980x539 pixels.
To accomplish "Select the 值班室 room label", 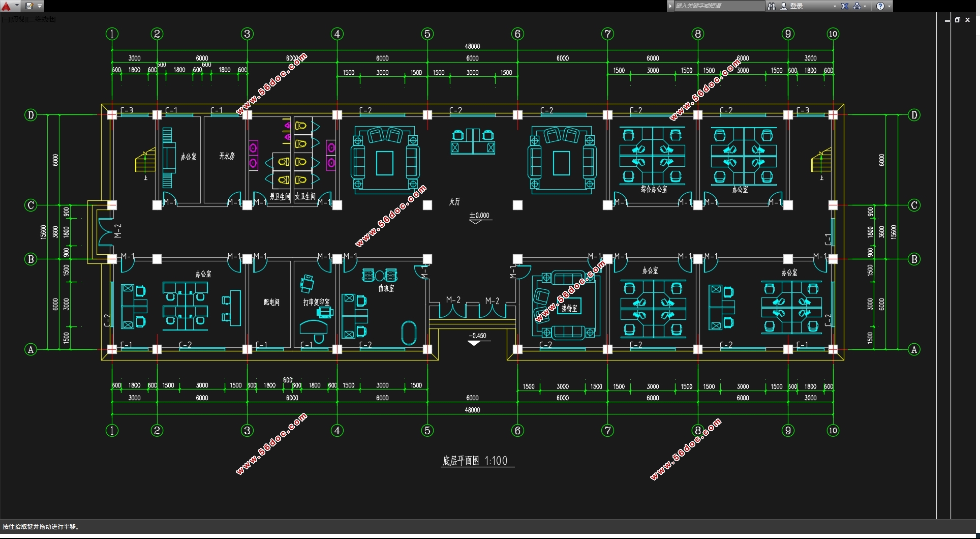I will point(386,288).
